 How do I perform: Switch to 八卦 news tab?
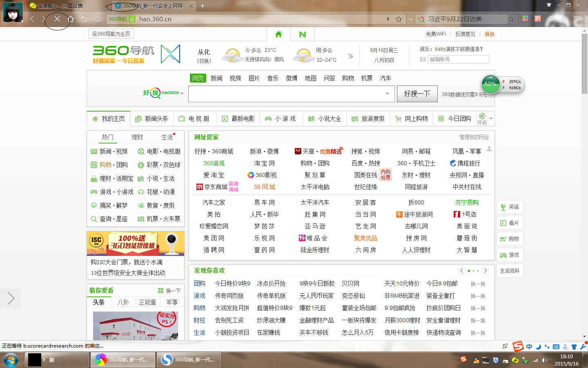coord(123,302)
